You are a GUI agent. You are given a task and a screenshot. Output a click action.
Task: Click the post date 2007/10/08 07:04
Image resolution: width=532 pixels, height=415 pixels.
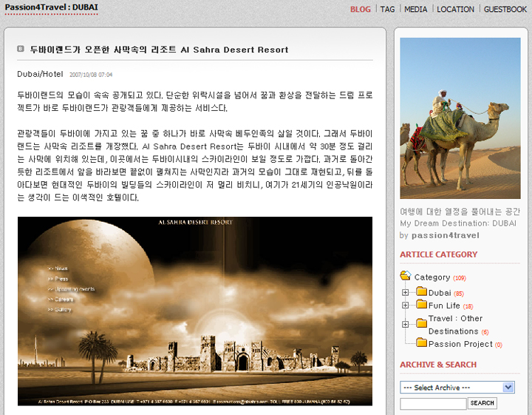coord(91,75)
